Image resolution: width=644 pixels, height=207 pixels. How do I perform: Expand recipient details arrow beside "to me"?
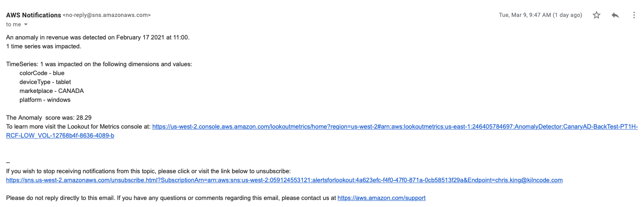[26, 24]
